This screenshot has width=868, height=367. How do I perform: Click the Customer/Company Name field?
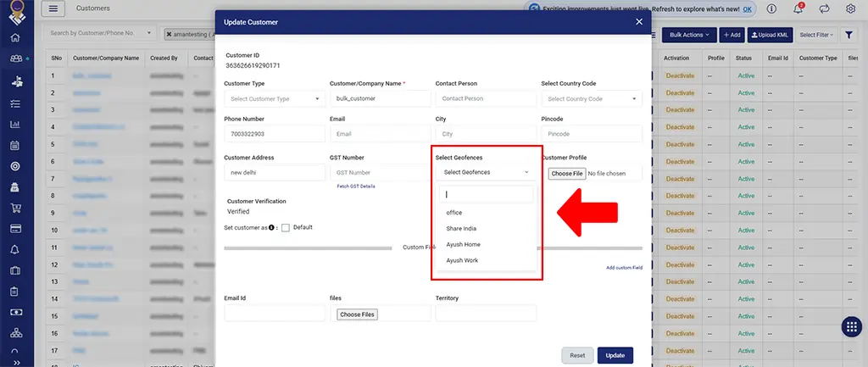[x=381, y=98]
